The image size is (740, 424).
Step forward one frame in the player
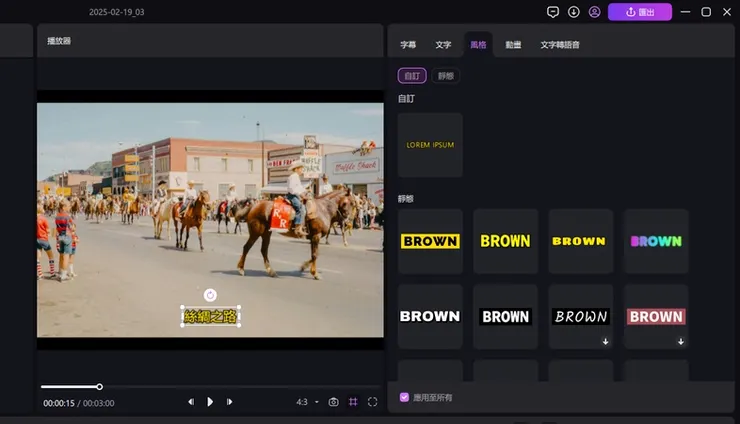coord(229,402)
